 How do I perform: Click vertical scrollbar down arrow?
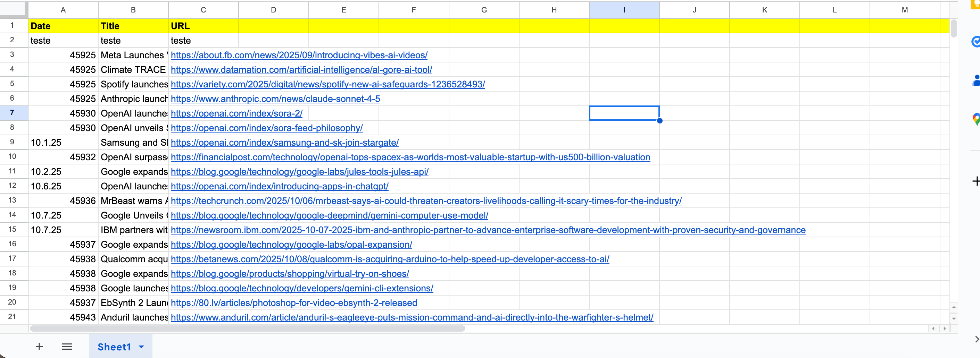[x=954, y=318]
